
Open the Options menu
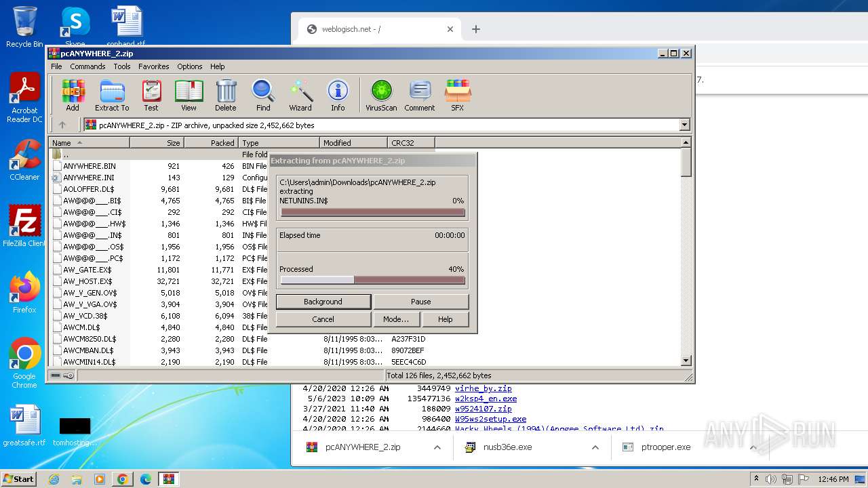pyautogui.click(x=190, y=66)
